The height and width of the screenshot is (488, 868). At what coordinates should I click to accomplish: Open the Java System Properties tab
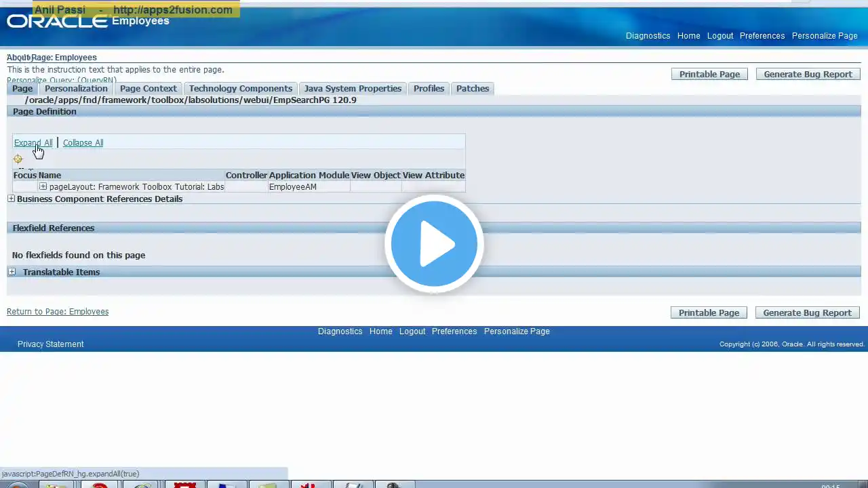(x=353, y=89)
